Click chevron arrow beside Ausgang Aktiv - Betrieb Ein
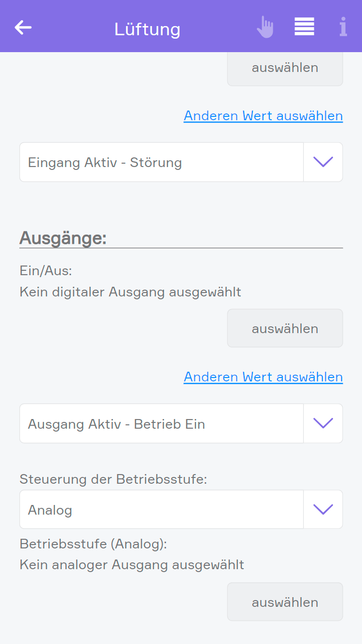 [x=323, y=423]
